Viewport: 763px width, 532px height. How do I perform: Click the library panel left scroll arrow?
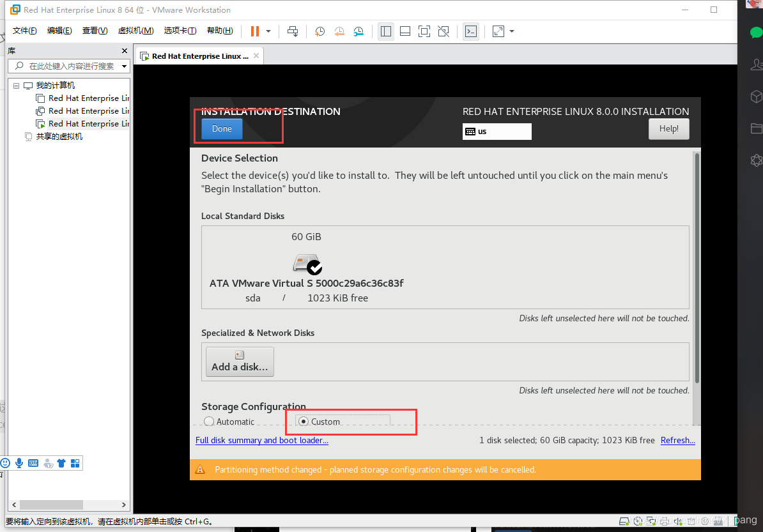click(x=14, y=505)
